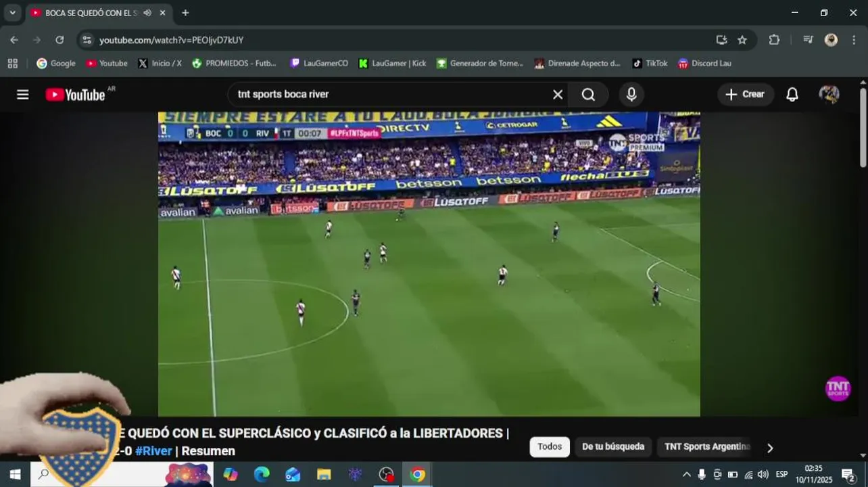The image size is (868, 487).
Task: Run search with the magnifier button
Action: [x=588, y=95]
